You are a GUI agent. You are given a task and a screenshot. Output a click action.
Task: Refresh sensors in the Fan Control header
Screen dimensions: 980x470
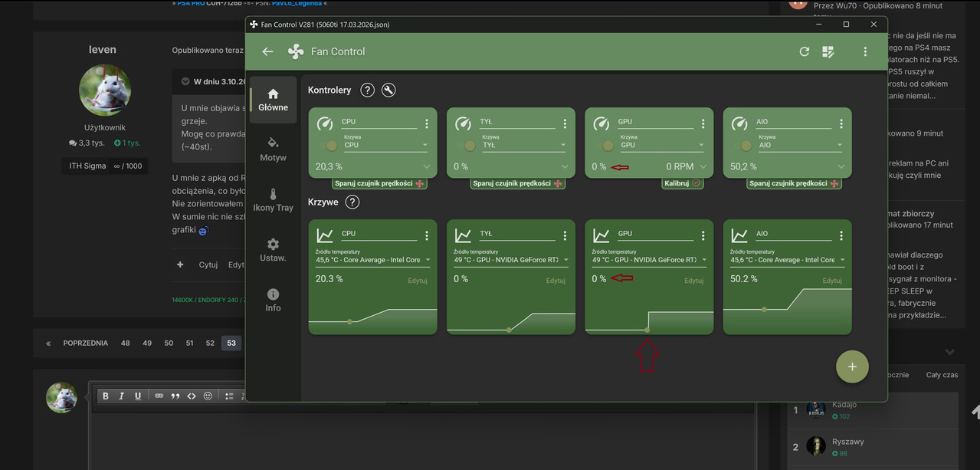click(805, 51)
